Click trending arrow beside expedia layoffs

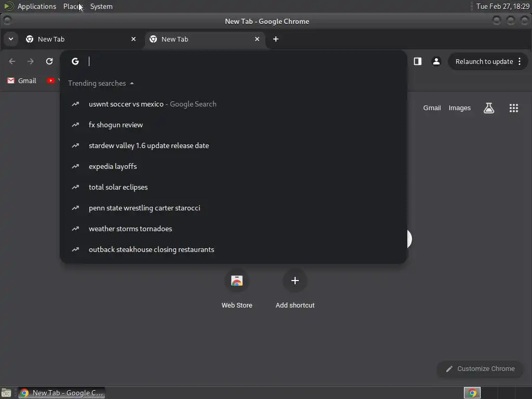(75, 166)
